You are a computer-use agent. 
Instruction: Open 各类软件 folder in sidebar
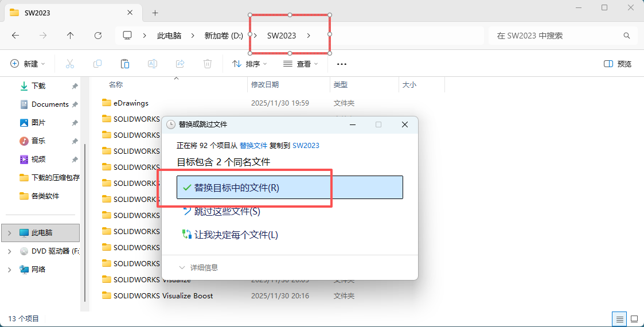(45, 196)
